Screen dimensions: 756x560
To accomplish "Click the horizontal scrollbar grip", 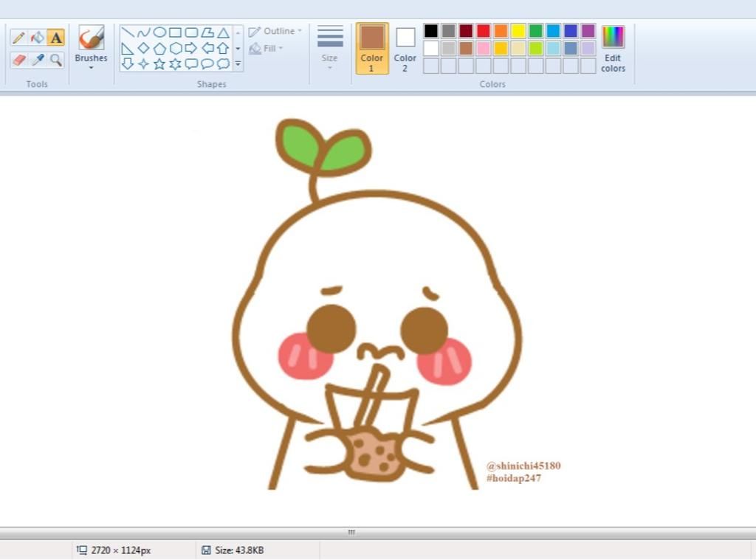I will [x=351, y=532].
